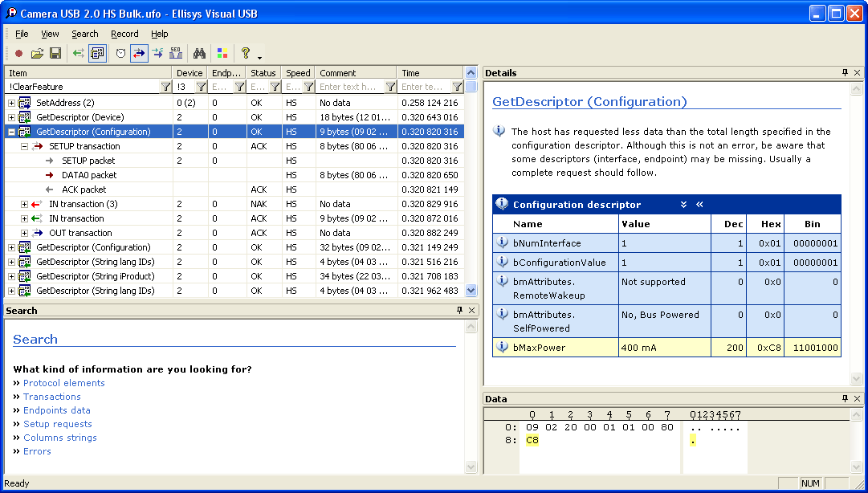Toggle the red-blue arrows toolbar button
The image size is (868, 493).
tap(139, 54)
